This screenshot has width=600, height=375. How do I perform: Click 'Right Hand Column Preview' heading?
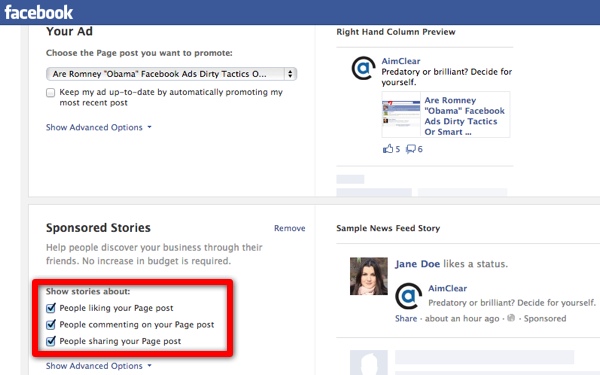(x=396, y=32)
